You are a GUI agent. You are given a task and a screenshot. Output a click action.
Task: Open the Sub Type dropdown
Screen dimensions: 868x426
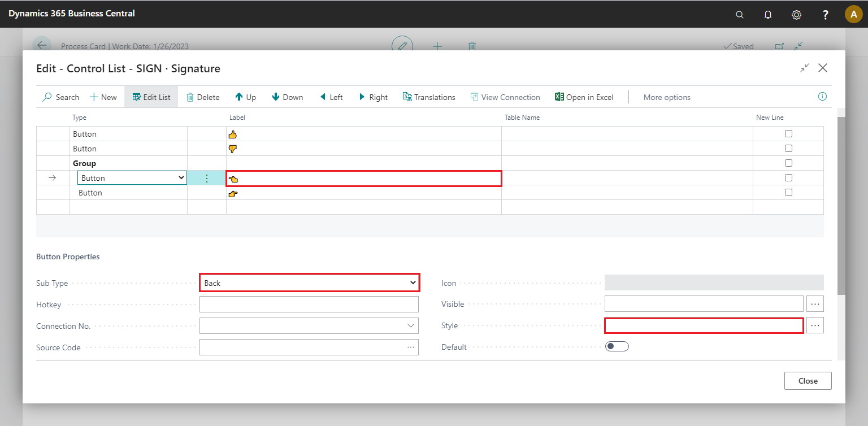tap(309, 282)
